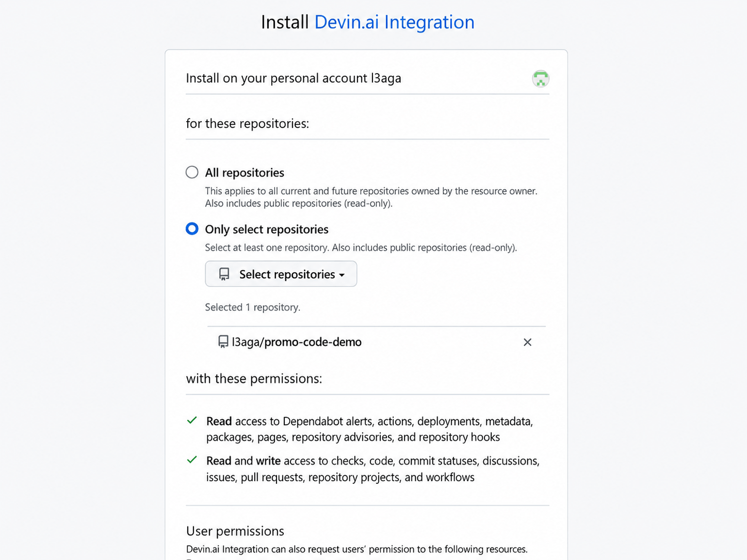
Task: Select the All repositories radio button
Action: 192,172
